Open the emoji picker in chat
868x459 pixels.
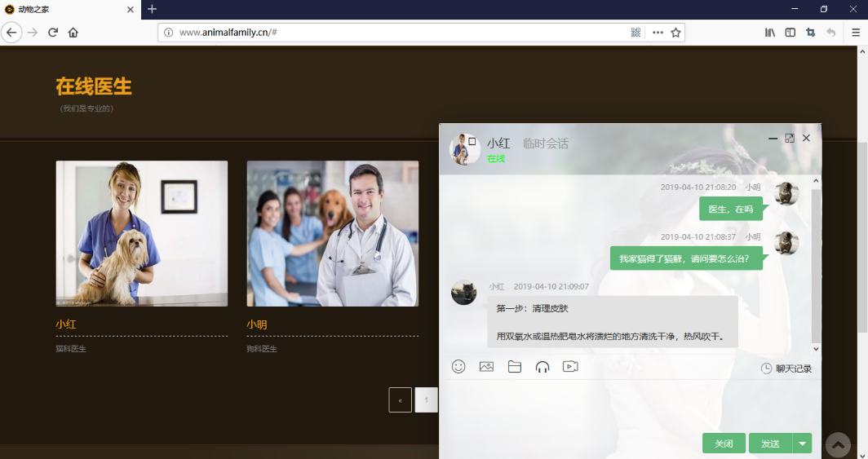point(458,367)
